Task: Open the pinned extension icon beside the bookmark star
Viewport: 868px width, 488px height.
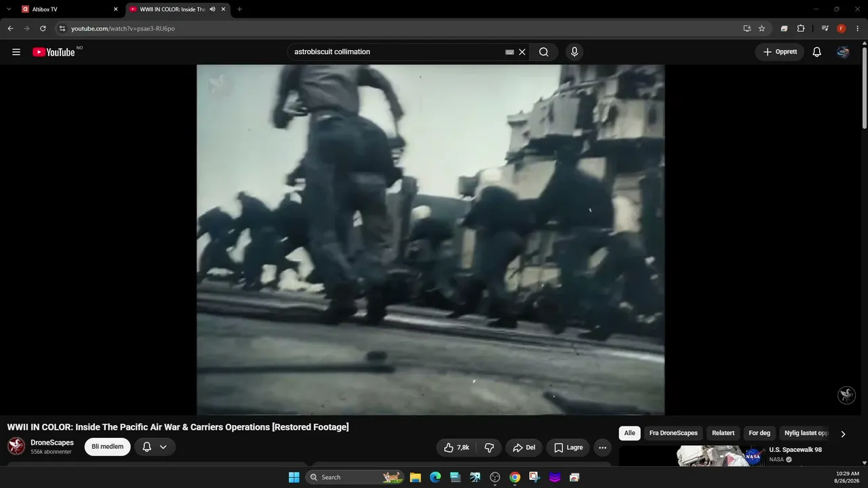Action: coord(784,28)
